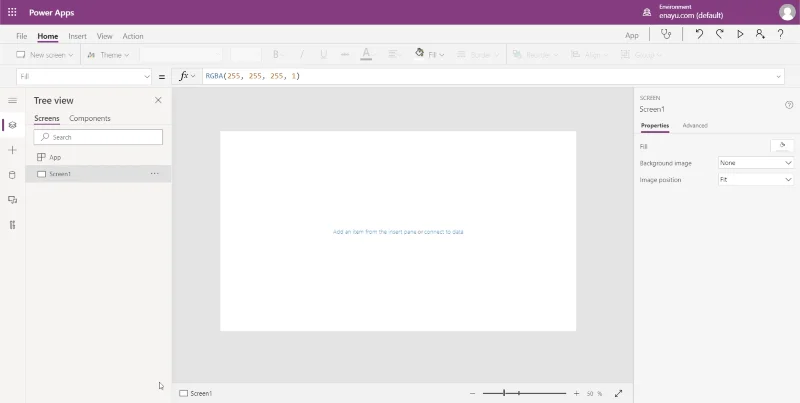Screen dimensions: 800x403
Task: Apply bold text formatting
Action: [276, 55]
